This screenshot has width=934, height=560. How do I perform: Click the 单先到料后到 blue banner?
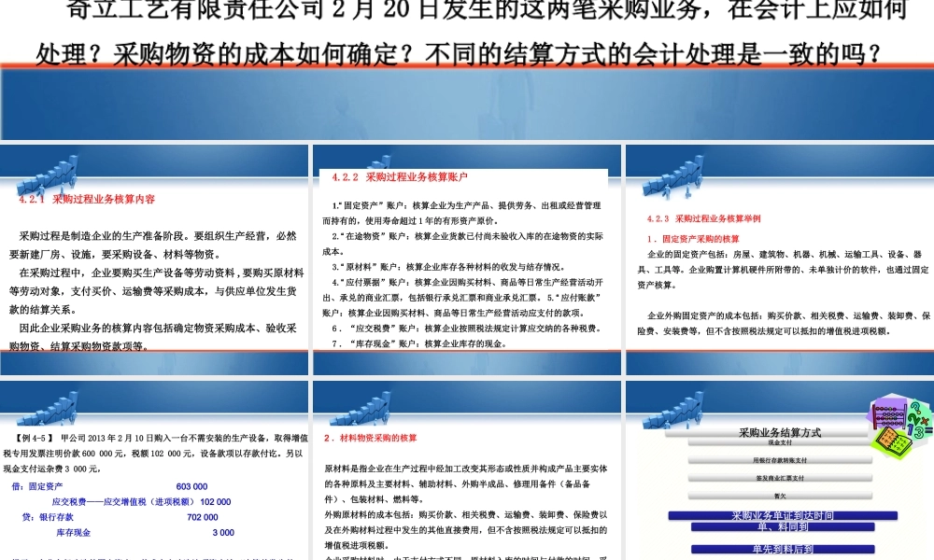[x=783, y=548]
